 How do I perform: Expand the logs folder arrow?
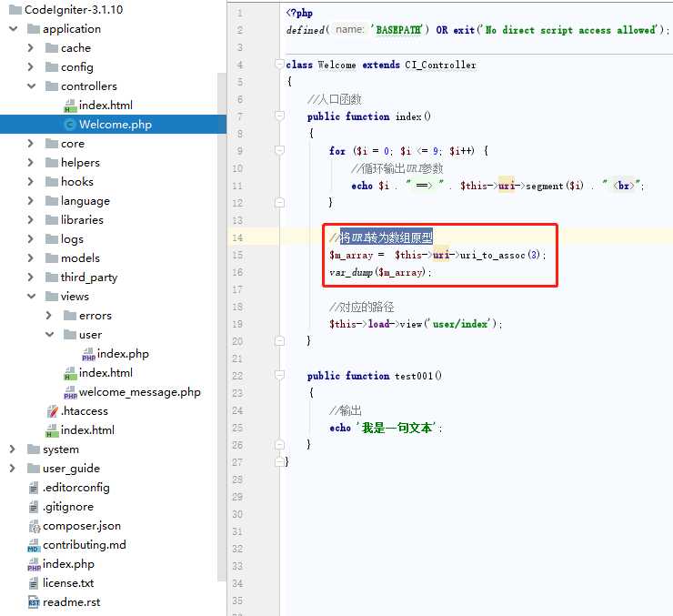(x=31, y=238)
